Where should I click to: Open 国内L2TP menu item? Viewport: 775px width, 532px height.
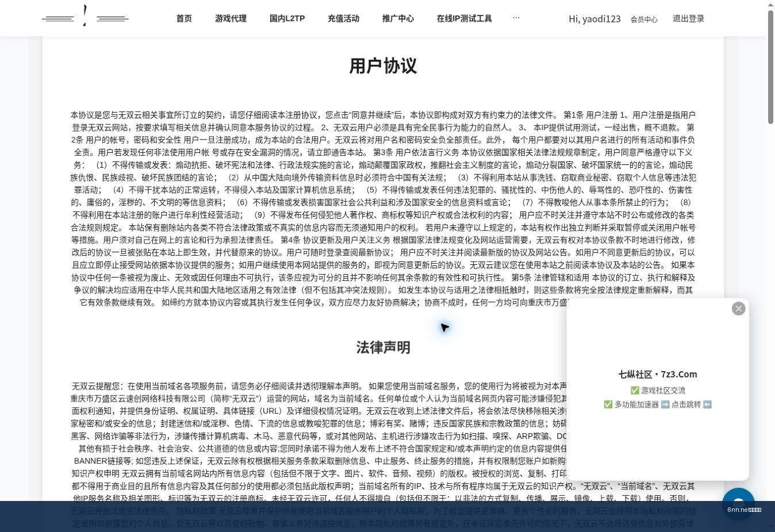[287, 18]
